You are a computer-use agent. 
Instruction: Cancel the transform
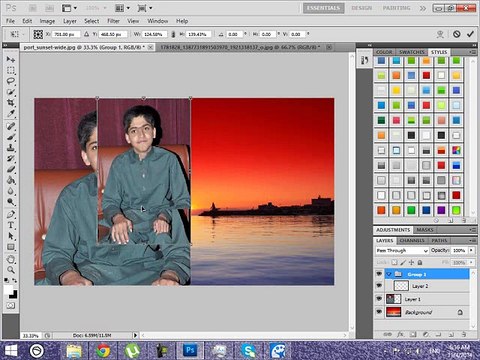(x=456, y=34)
